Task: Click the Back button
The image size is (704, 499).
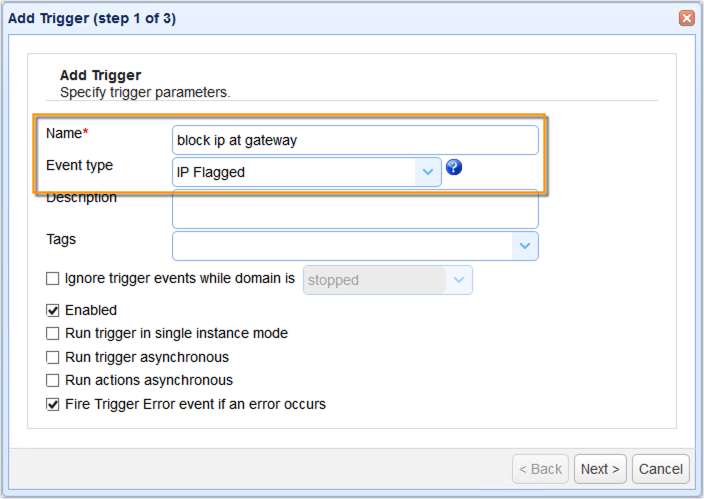Action: (541, 469)
